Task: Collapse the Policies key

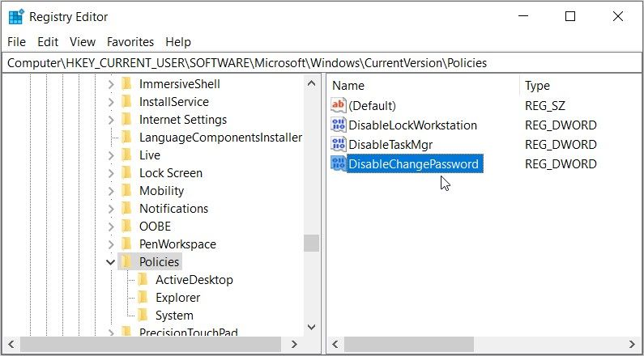Action: 110,262
